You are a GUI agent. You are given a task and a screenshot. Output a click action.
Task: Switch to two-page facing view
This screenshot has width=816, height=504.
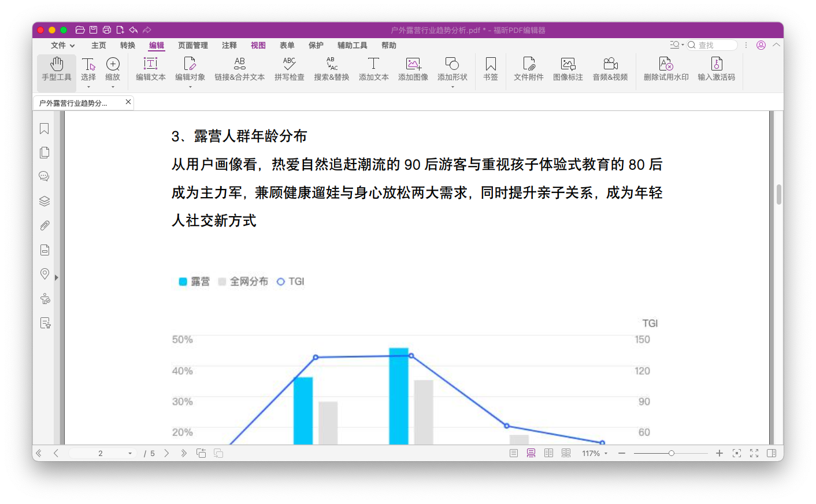coord(548,453)
